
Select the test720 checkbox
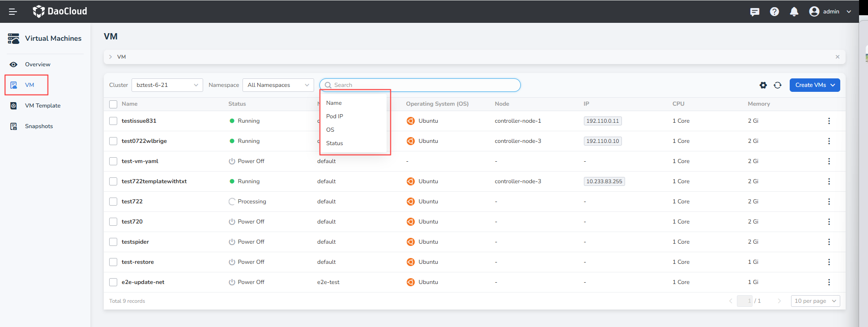click(x=113, y=222)
